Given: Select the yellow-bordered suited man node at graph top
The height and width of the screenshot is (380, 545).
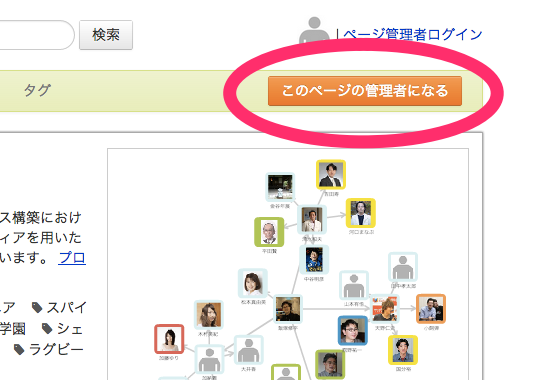Looking at the screenshot, I should tap(331, 175).
